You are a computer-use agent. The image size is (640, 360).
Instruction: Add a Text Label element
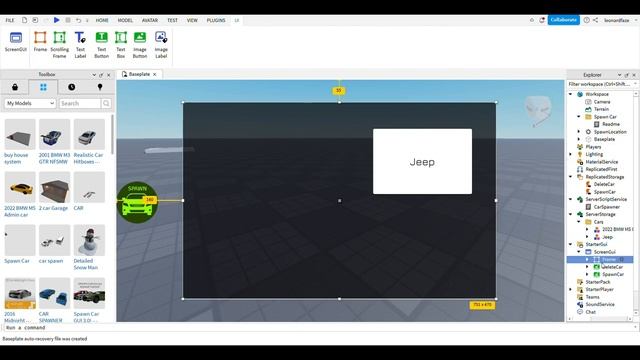80,44
